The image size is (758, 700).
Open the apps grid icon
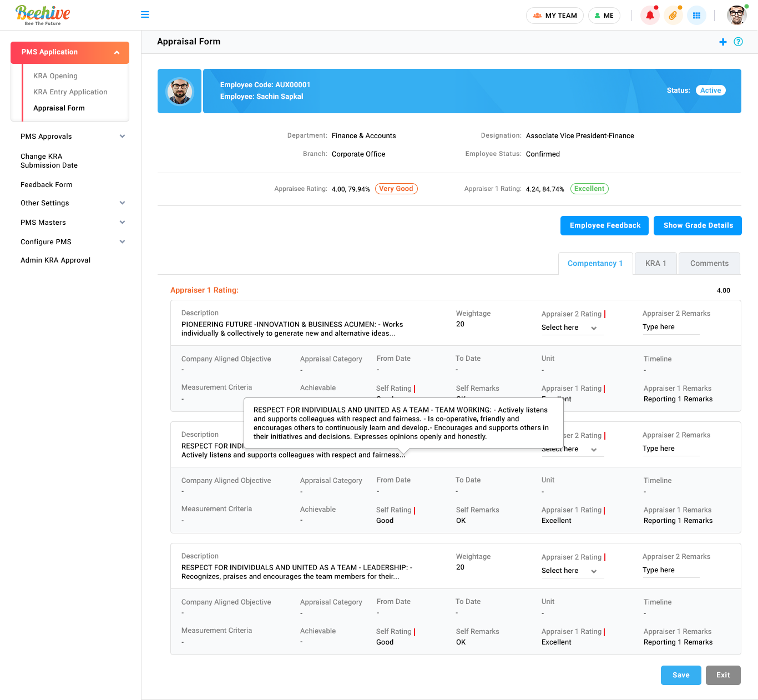(696, 16)
